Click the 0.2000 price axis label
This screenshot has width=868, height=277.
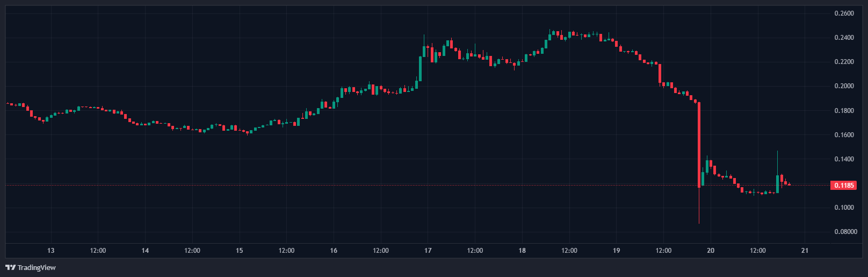[x=844, y=86]
